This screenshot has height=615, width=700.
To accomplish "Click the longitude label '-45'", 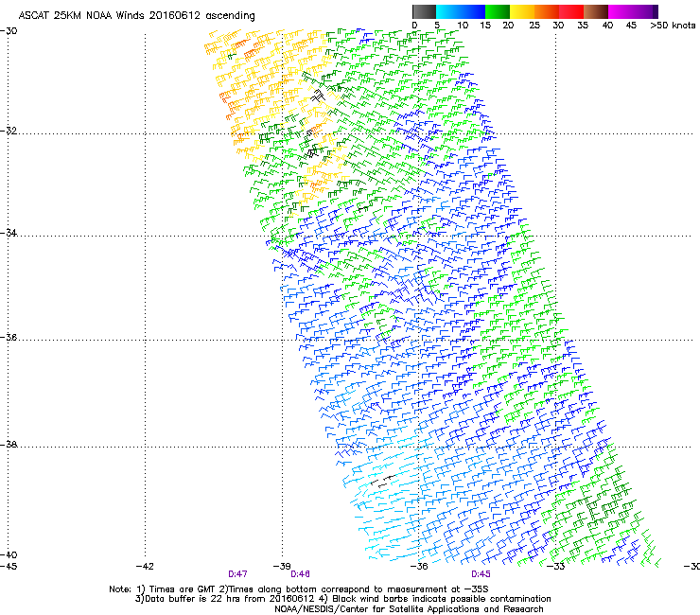I will [9, 567].
